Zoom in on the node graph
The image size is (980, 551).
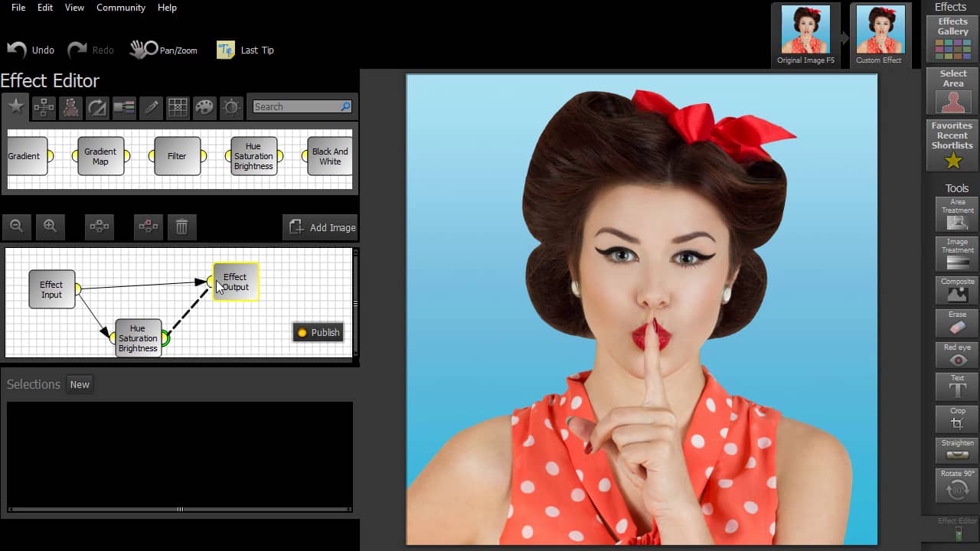51,227
